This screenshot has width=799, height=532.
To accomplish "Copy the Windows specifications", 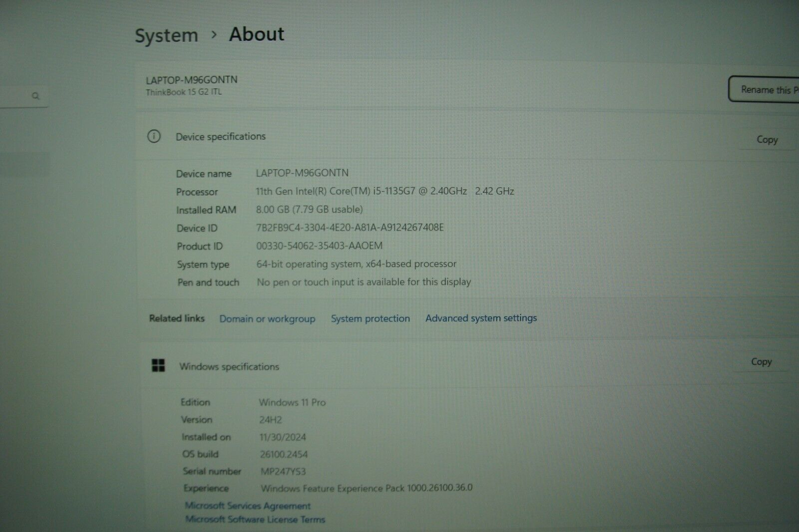I will point(761,362).
